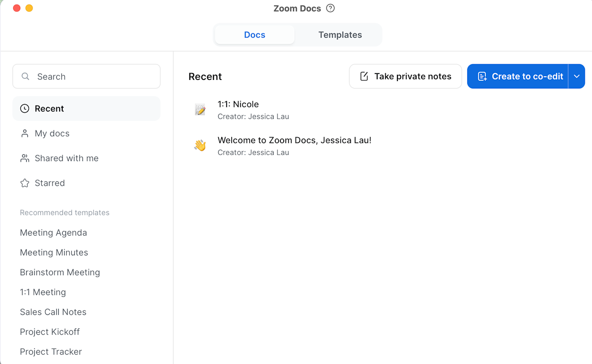The width and height of the screenshot is (592, 364).
Task: Click the magnifier icon in the search box
Action: [25, 77]
